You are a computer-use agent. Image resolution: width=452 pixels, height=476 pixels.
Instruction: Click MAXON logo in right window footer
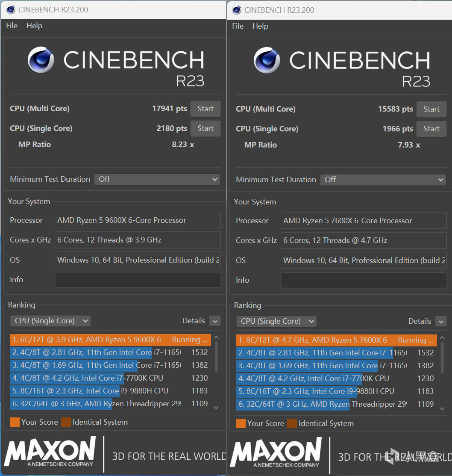pos(276,452)
